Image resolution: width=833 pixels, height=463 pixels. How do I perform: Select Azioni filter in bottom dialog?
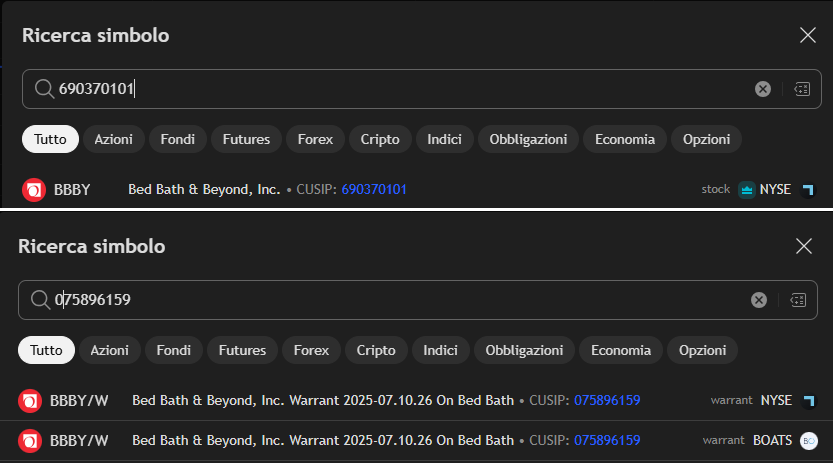point(109,350)
